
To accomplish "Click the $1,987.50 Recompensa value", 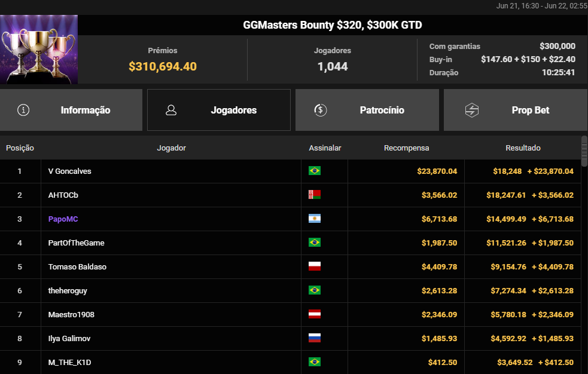I will click(439, 243).
